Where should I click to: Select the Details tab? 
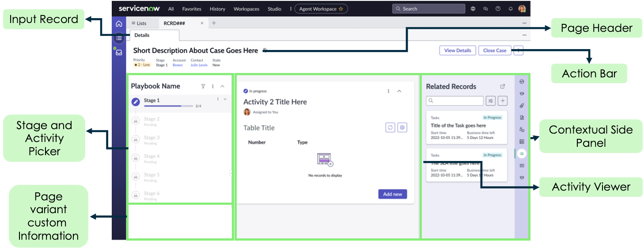(x=155, y=35)
